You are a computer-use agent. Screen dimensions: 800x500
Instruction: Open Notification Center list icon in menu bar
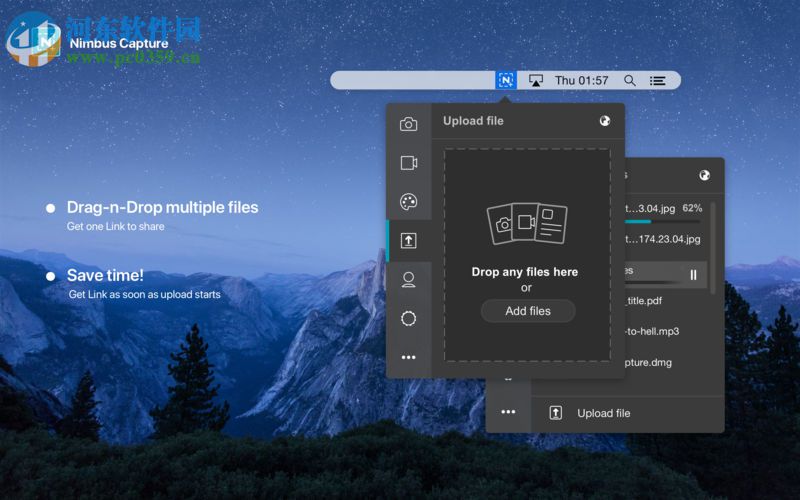coord(657,81)
